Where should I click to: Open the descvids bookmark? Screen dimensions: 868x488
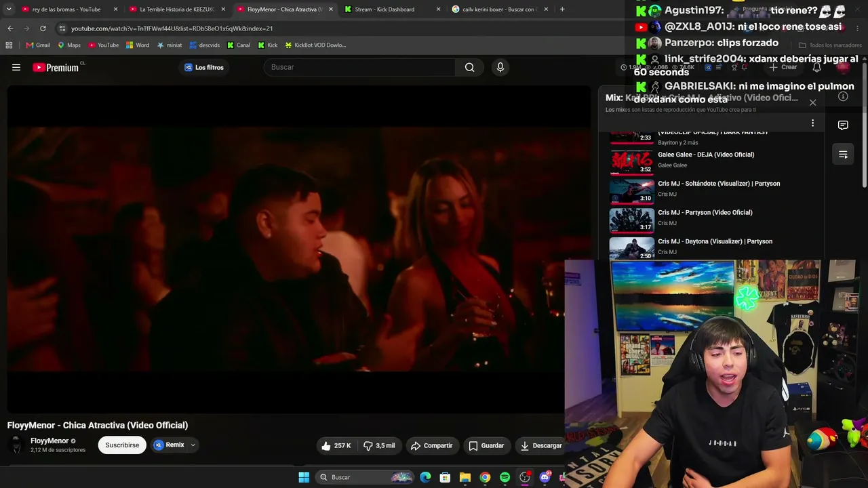pos(205,45)
